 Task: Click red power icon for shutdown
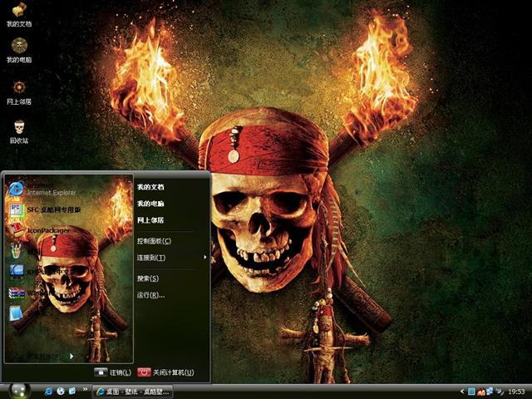144,372
